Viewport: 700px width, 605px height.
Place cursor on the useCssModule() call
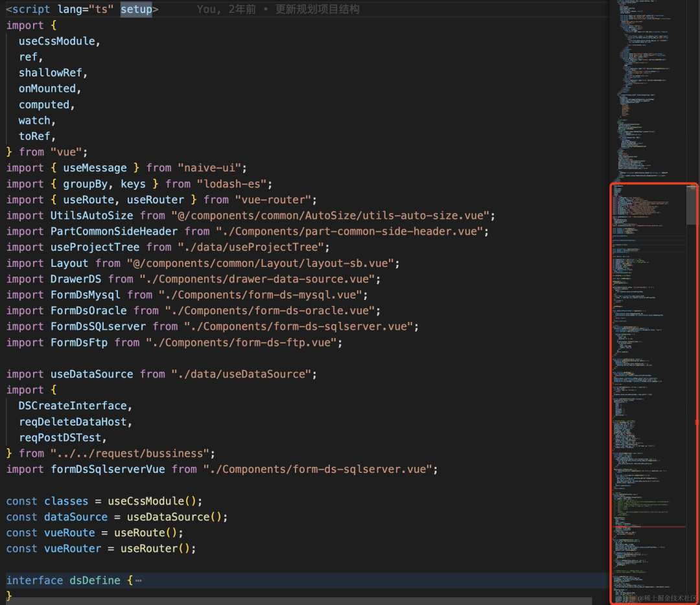152,501
